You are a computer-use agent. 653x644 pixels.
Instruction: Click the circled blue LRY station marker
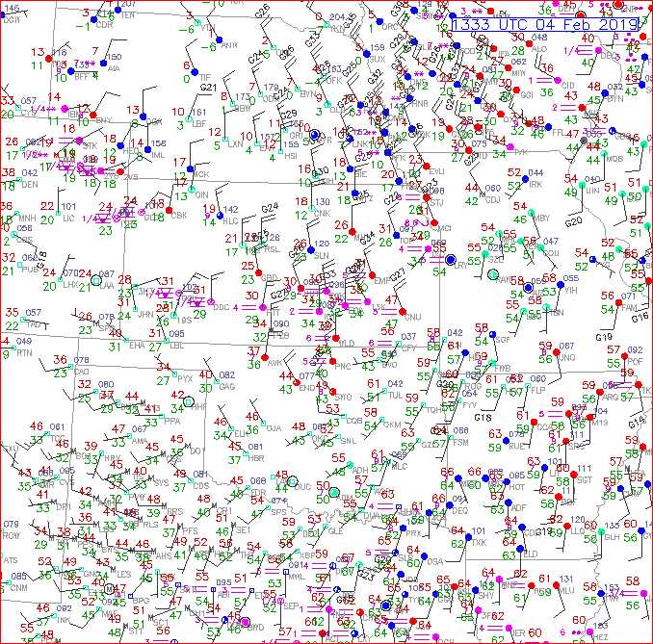[450, 259]
